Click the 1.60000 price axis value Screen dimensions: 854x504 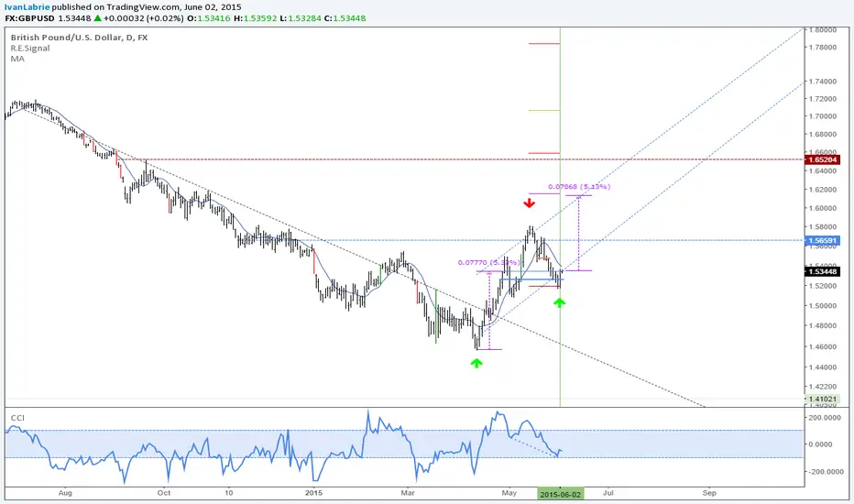tap(823, 208)
